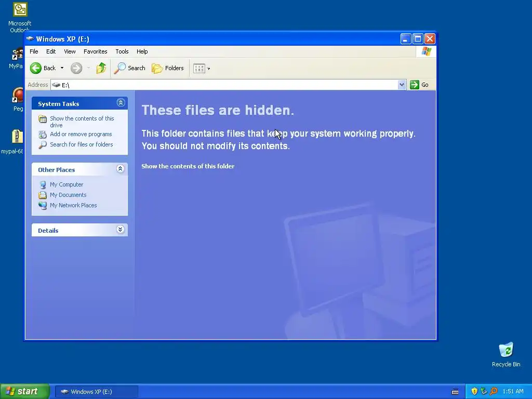Open My Computer from Other Places
Viewport: 532px width, 399px height.
66,184
